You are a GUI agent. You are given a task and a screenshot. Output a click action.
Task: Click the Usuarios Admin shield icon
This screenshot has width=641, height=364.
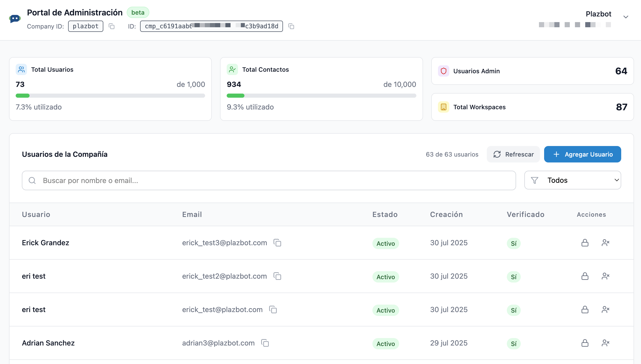(x=443, y=71)
